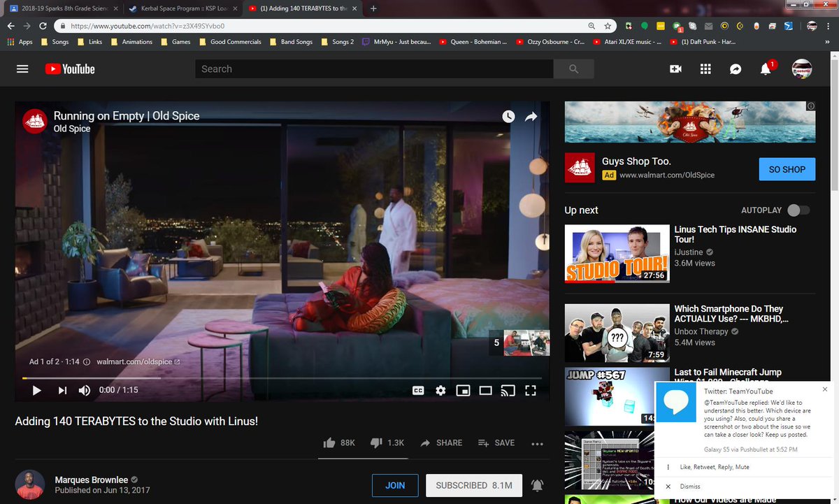
Task: Skip to the next video
Action: tap(62, 390)
